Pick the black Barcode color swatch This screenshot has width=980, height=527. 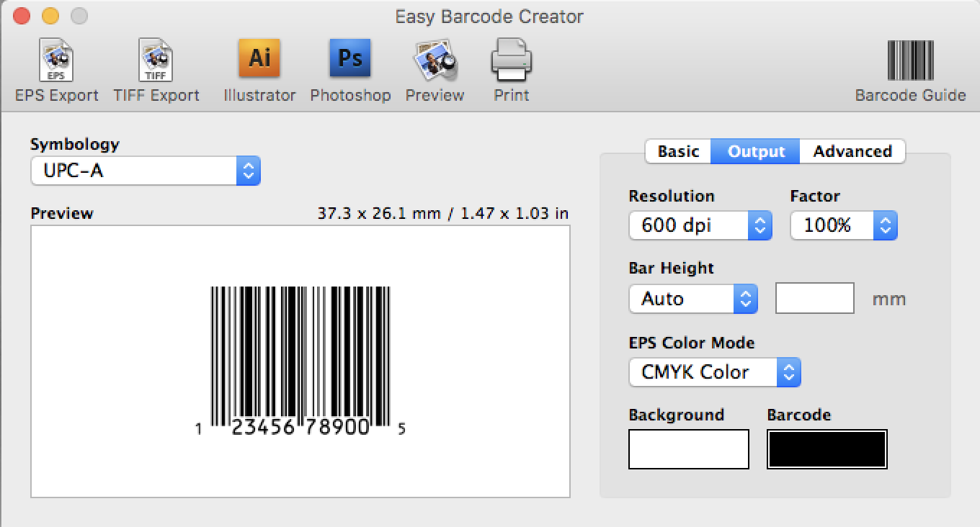[x=827, y=449]
